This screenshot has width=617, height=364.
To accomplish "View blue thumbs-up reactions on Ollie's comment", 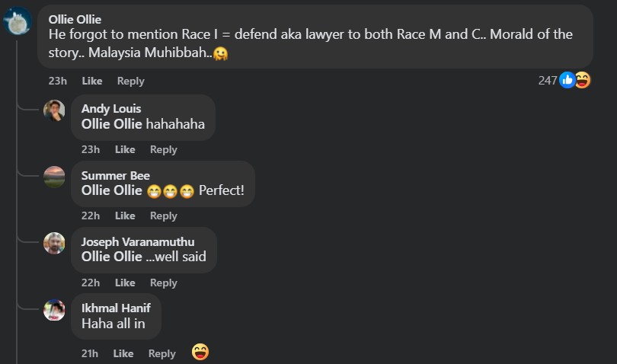I will coord(567,80).
